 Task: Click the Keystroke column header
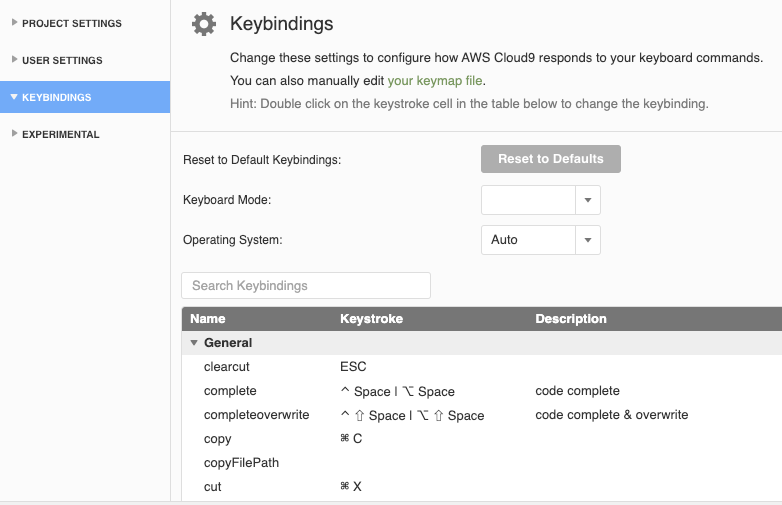tap(372, 319)
